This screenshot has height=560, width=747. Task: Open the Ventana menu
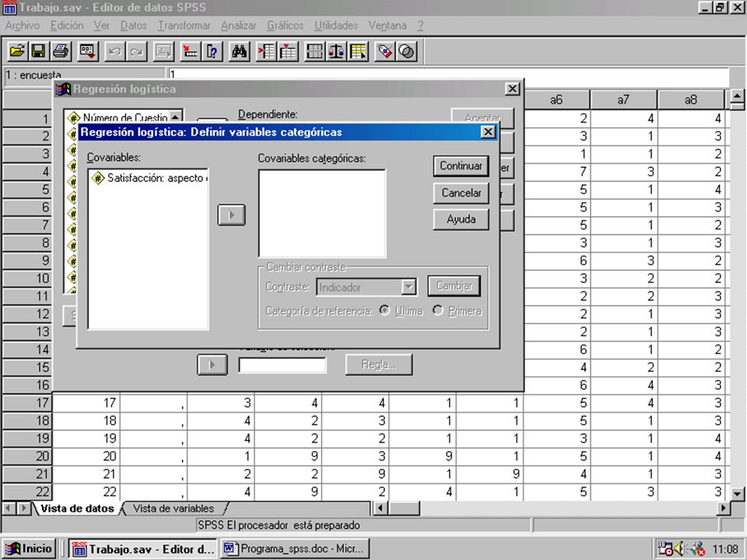[x=387, y=26]
